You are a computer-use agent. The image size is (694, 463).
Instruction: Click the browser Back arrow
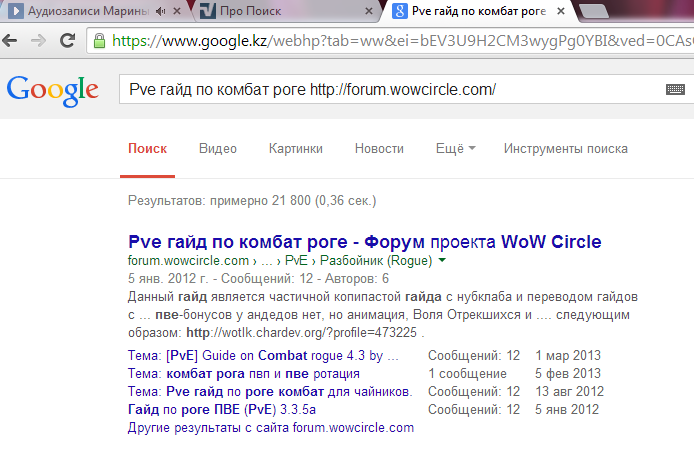[10, 41]
